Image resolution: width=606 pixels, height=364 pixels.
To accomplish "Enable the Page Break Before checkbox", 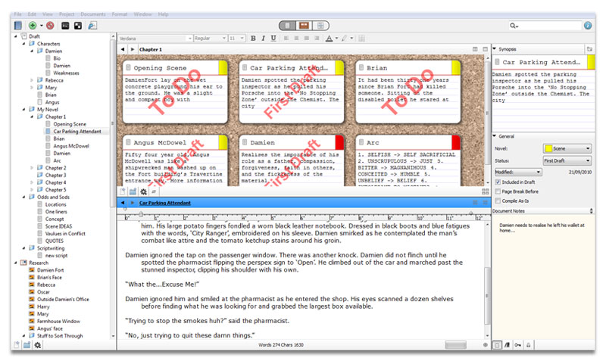I will 497,192.
